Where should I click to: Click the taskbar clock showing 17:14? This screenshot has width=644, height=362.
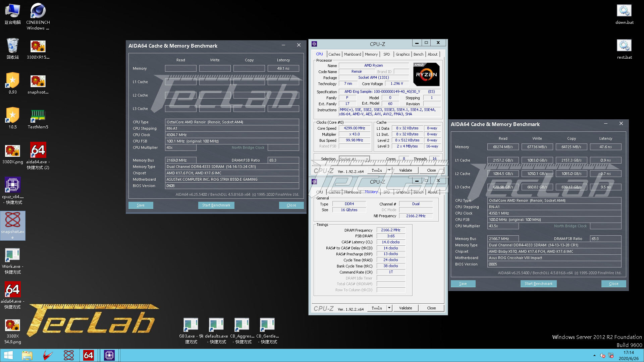coord(629,355)
